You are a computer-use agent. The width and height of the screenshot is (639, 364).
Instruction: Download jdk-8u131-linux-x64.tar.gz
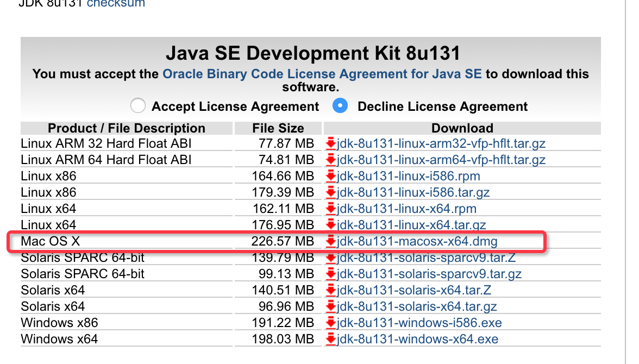[x=411, y=225]
